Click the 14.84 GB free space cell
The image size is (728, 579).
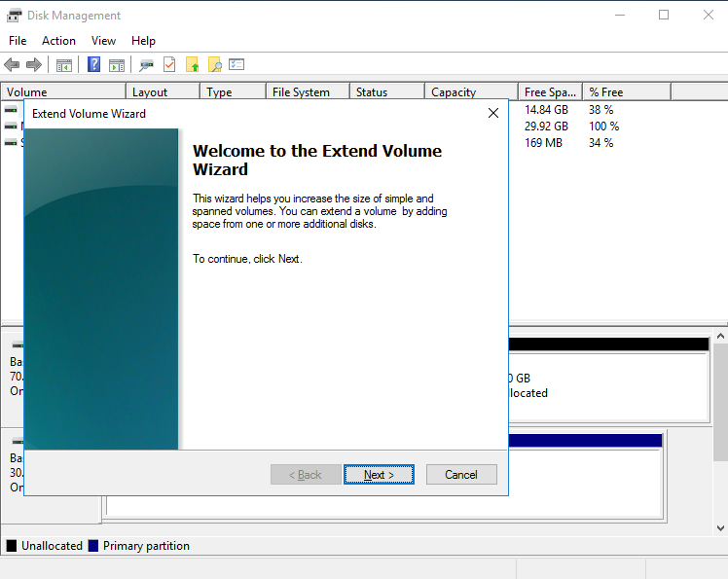(x=546, y=110)
